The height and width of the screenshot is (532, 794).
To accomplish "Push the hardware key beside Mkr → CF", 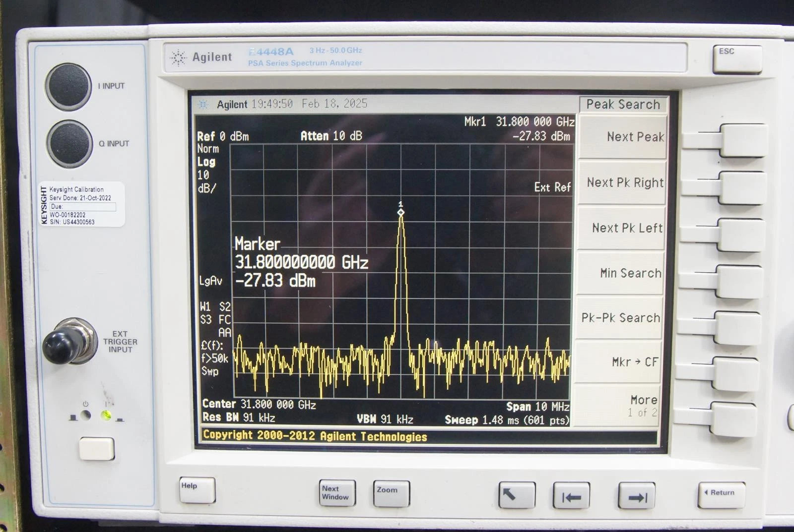I will [x=735, y=374].
